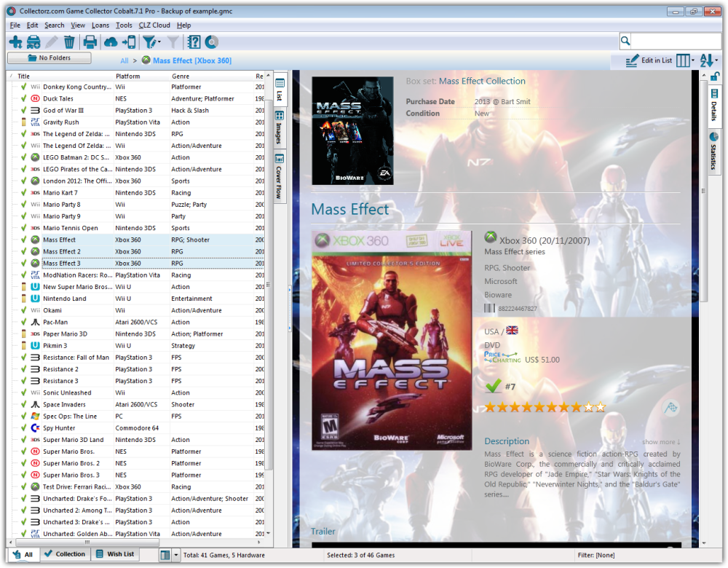Toggle the collection checkmark on Okami row
728x568 pixels.
click(x=23, y=310)
